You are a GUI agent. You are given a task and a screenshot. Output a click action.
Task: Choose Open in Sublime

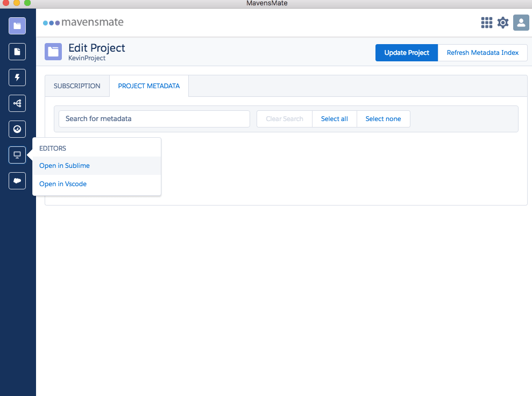click(x=97, y=166)
